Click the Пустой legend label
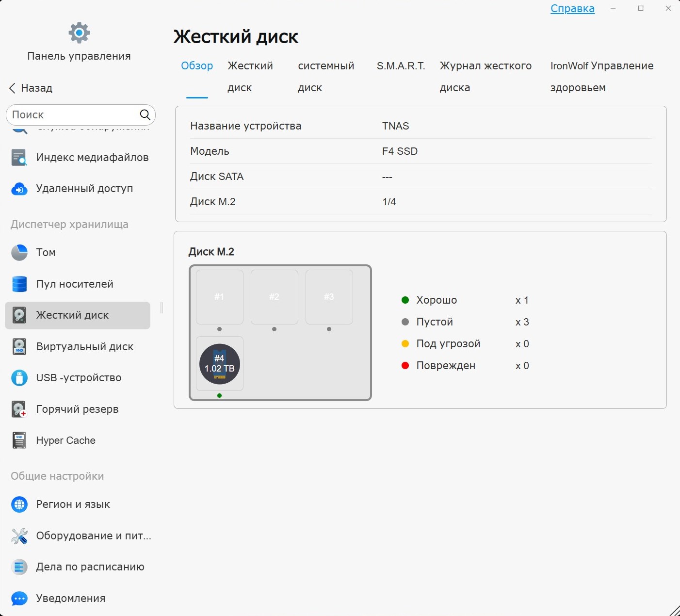Image resolution: width=680 pixels, height=616 pixels. (435, 322)
